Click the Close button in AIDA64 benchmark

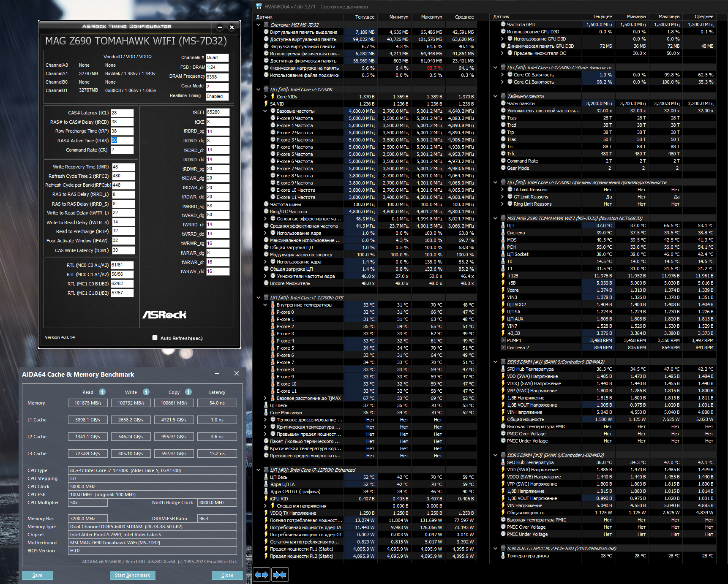[x=227, y=575]
